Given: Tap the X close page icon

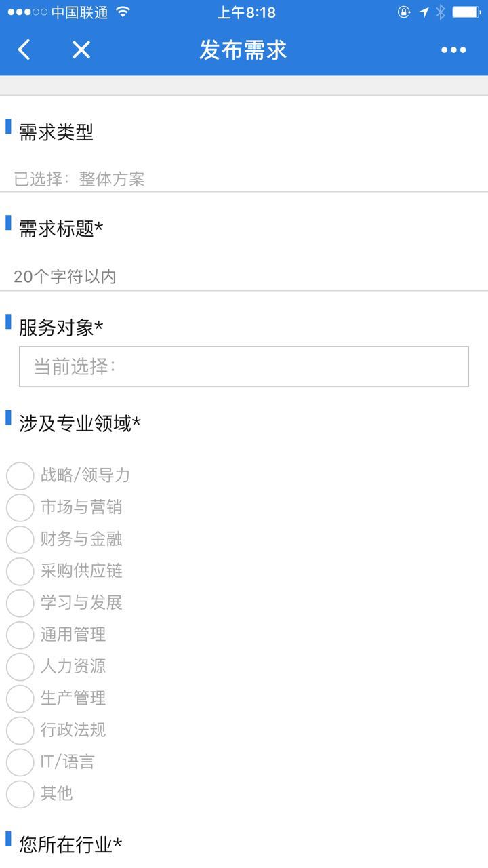Looking at the screenshot, I should 81,50.
